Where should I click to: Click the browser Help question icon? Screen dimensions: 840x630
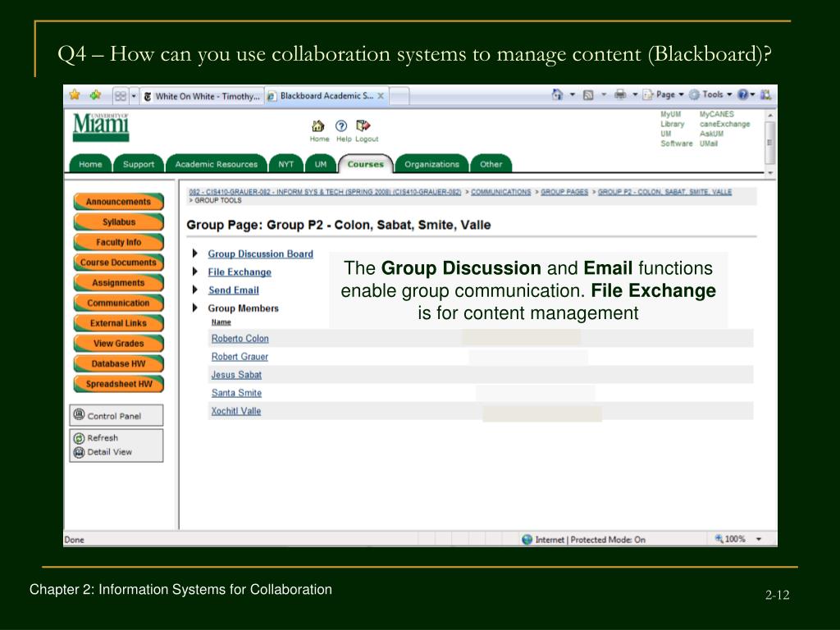click(742, 95)
